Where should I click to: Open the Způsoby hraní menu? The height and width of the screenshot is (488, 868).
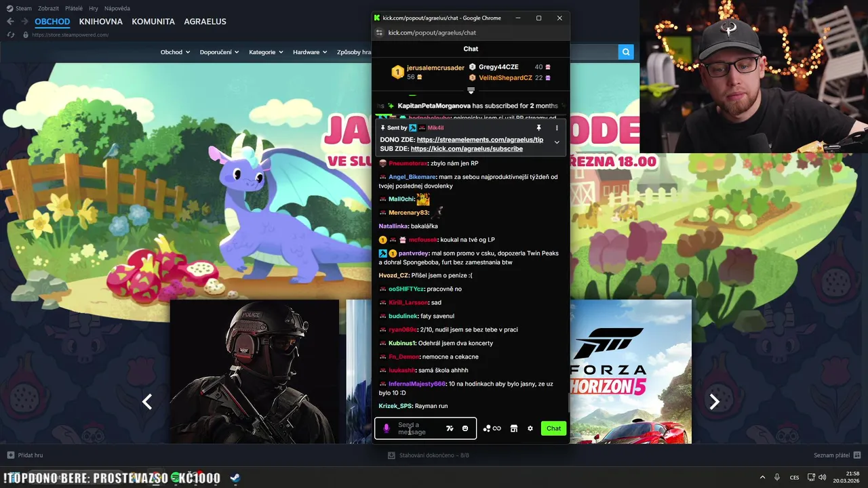click(x=354, y=52)
